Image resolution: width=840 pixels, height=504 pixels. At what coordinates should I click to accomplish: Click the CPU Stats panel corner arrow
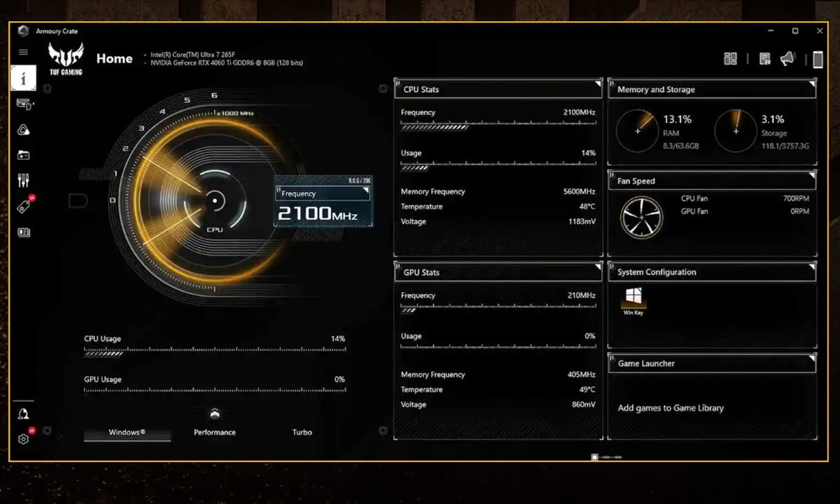coord(597,85)
